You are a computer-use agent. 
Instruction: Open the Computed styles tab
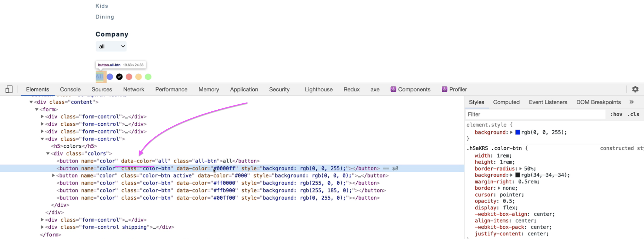coord(506,102)
